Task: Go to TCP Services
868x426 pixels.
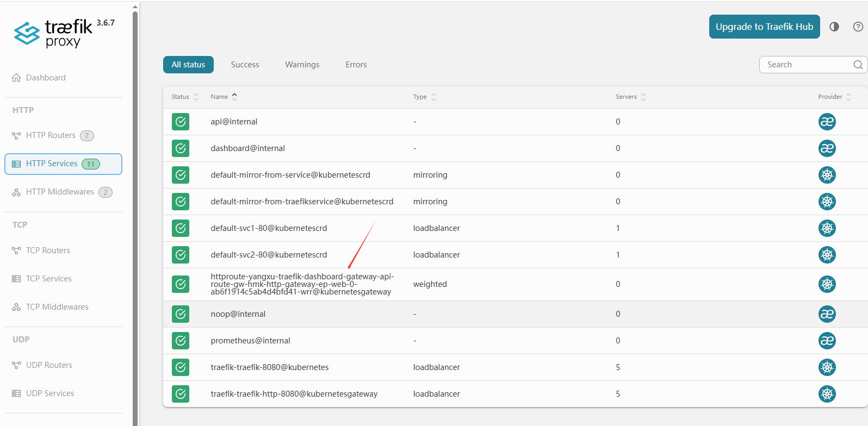Action: point(63,279)
